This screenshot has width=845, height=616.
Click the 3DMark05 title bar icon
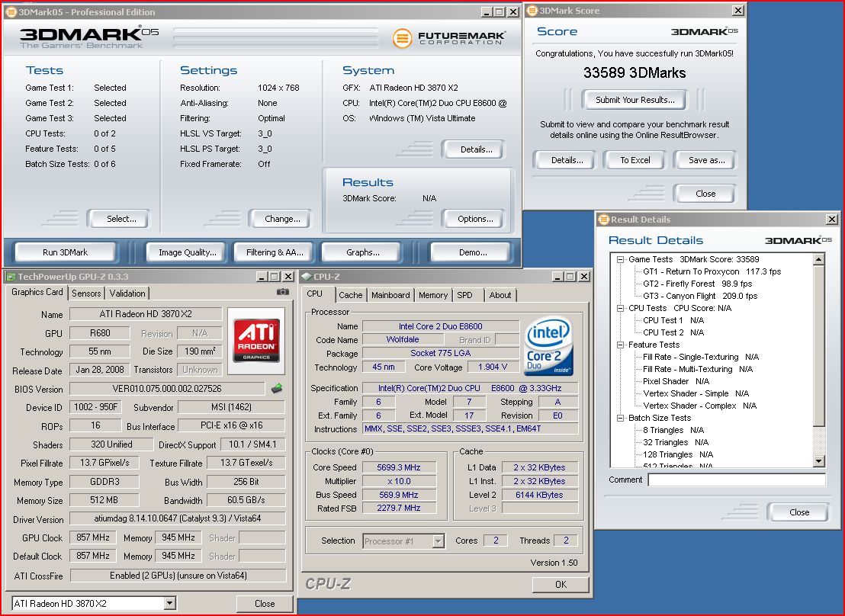11,12
